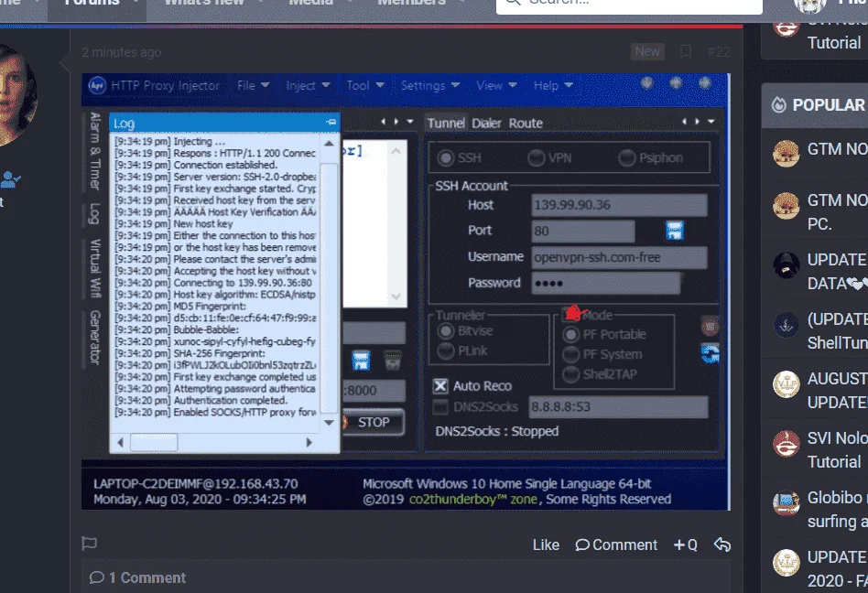Viewport: 868px width, 593px height.
Task: Open AUGUST UPDATE popular thread
Action: tap(837, 391)
